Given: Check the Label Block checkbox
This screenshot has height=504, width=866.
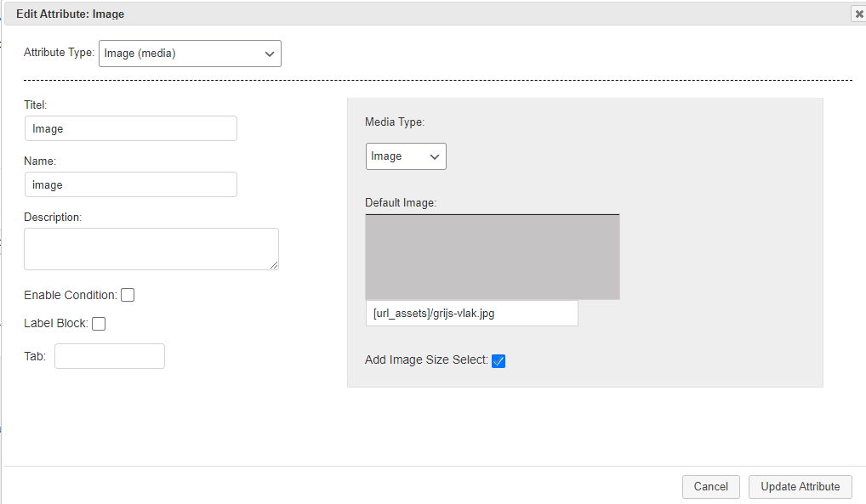Looking at the screenshot, I should 99,324.
